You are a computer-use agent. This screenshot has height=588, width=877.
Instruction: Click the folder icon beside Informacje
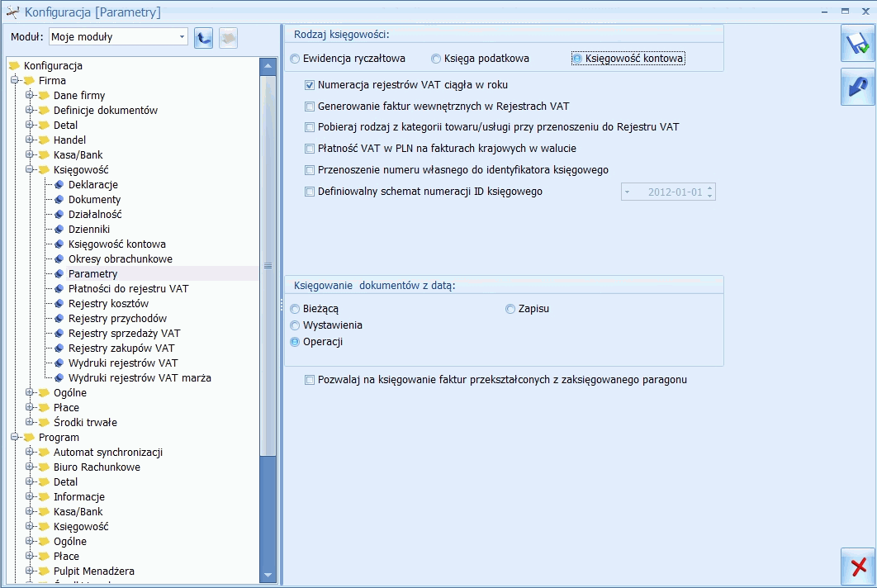(45, 497)
